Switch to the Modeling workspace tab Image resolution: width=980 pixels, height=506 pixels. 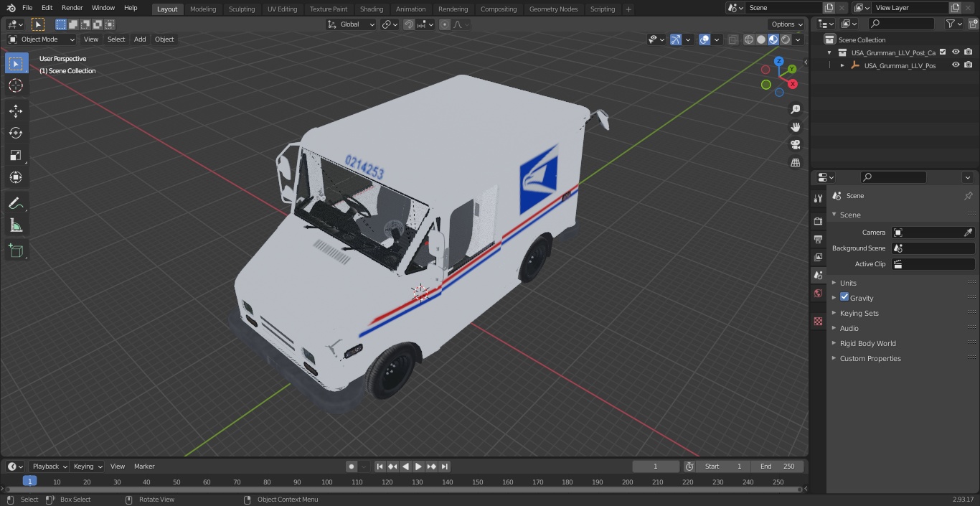[203, 9]
